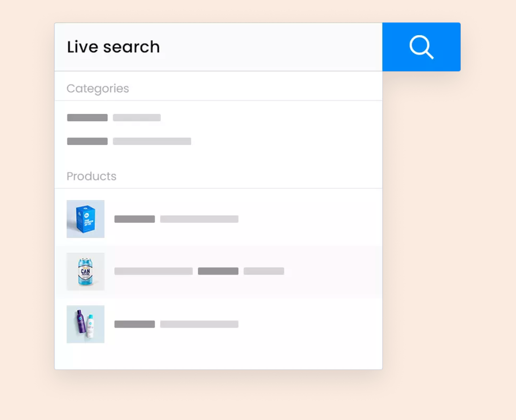Click the Products section heading
Screen dimensions: 516x420
(x=91, y=176)
